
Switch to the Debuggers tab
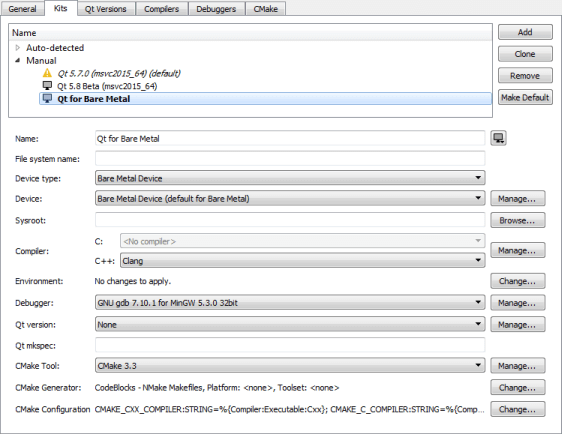pyautogui.click(x=216, y=9)
